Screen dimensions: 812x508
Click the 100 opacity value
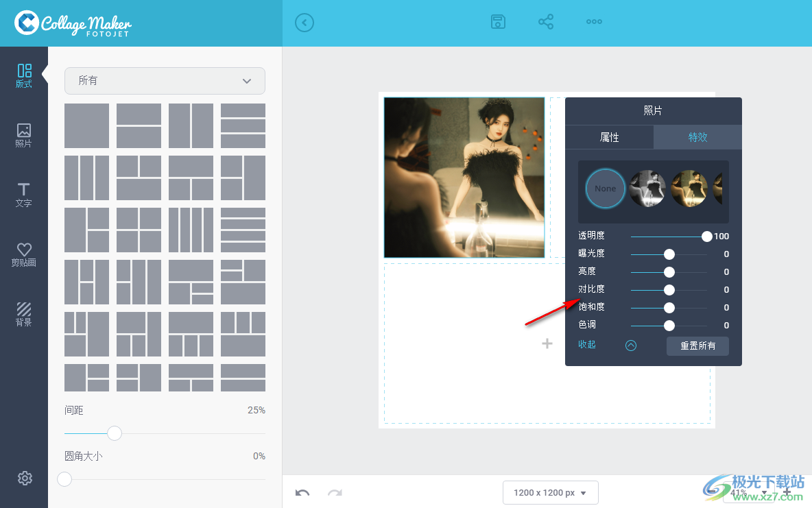(721, 236)
